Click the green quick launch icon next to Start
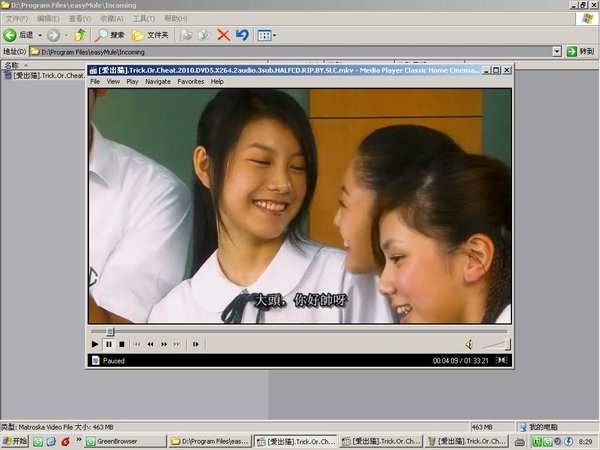This screenshot has height=450, width=600. click(38, 442)
